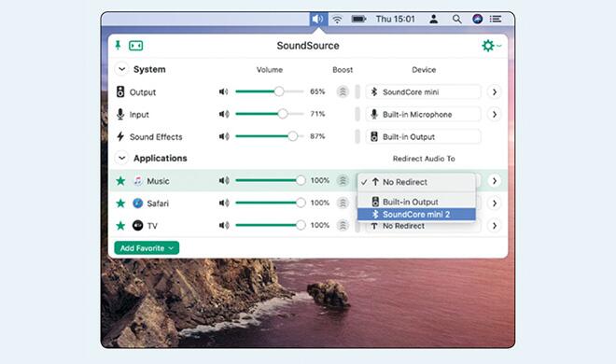Click the Input microphone icon
This screenshot has height=364, width=616.
tap(120, 114)
